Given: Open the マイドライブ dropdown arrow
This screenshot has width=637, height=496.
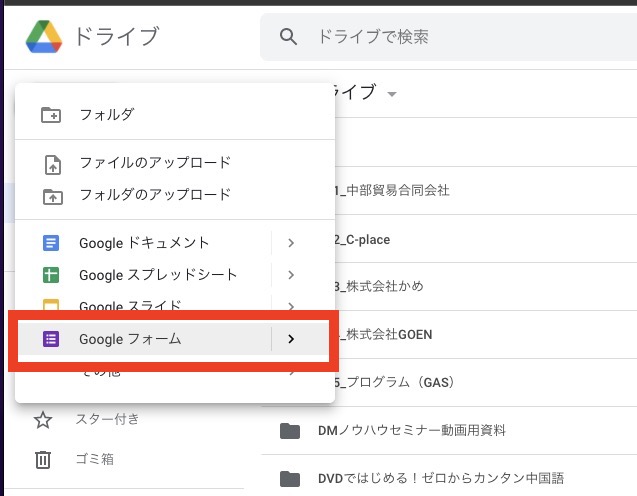Looking at the screenshot, I should tap(392, 94).
